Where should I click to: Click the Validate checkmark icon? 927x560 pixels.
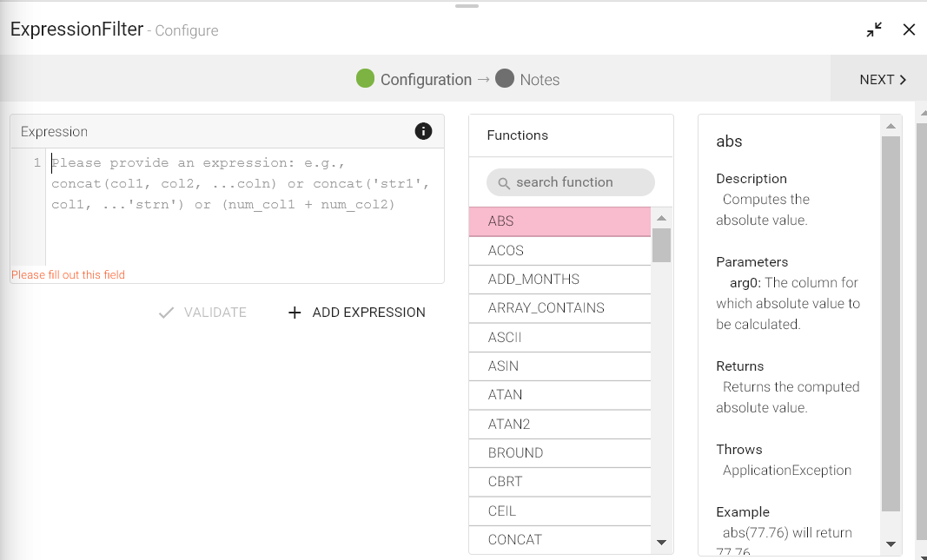[166, 313]
